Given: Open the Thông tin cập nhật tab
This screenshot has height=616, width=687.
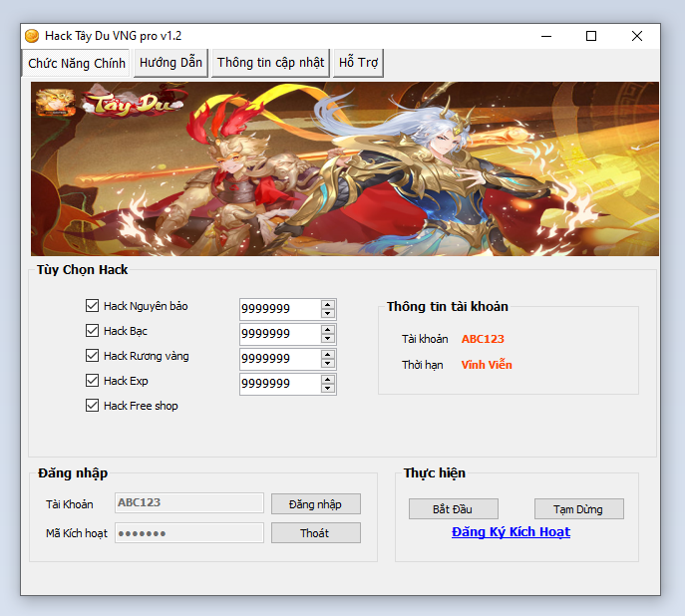Looking at the screenshot, I should (270, 63).
